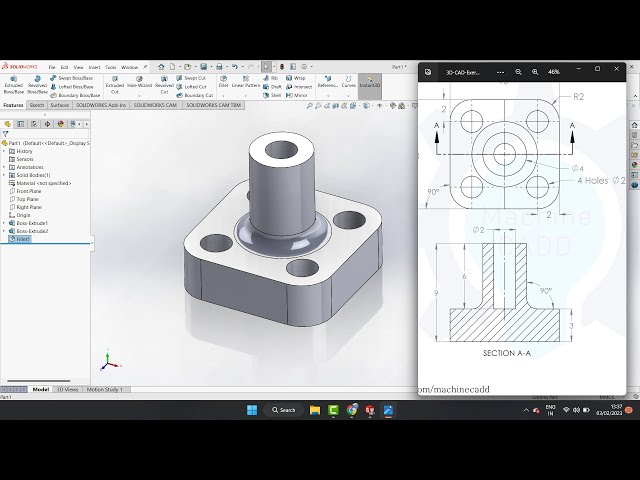This screenshot has height=480, width=640.
Task: Select Fillet1 in feature tree
Action: point(20,239)
